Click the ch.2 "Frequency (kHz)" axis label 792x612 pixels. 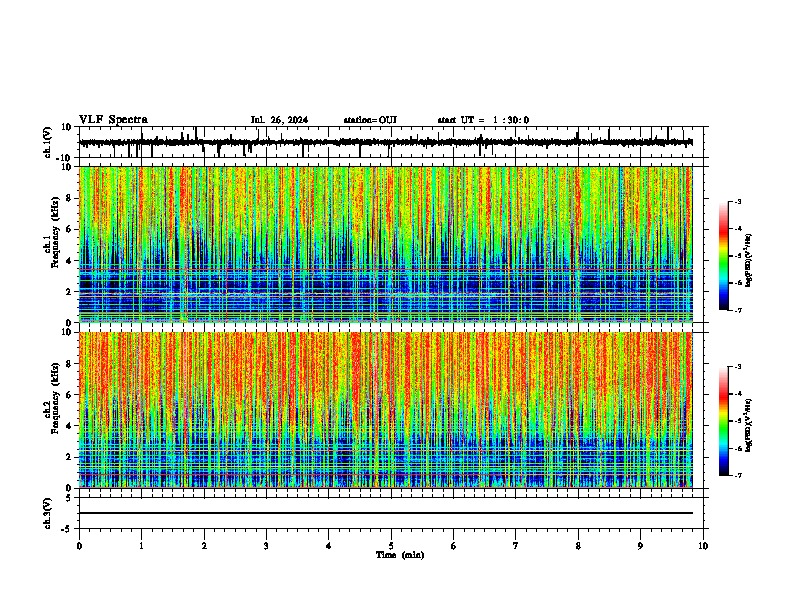click(x=57, y=398)
